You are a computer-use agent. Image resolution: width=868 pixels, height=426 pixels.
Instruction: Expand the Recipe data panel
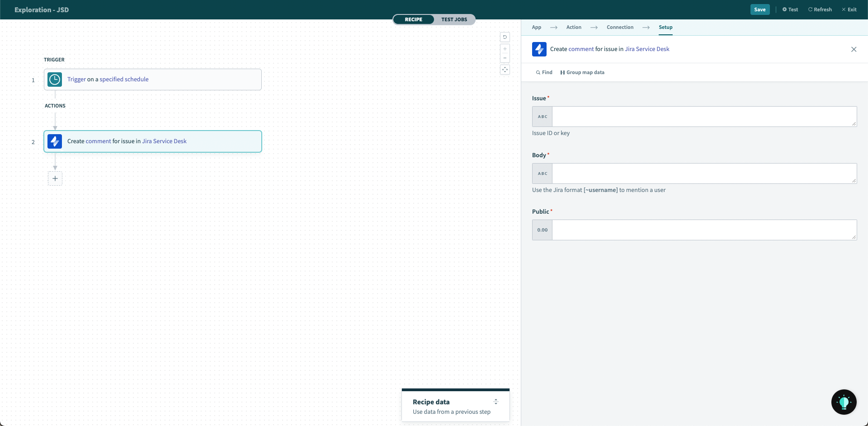coord(496,402)
